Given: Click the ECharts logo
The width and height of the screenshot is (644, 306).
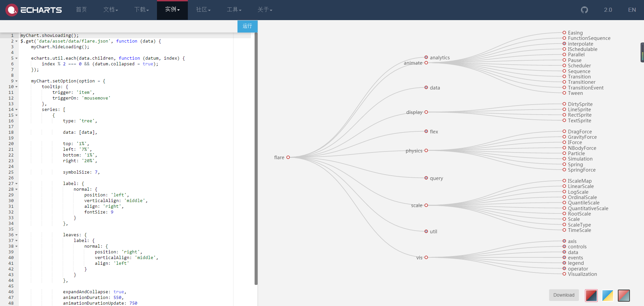Looking at the screenshot, I should pyautogui.click(x=34, y=10).
